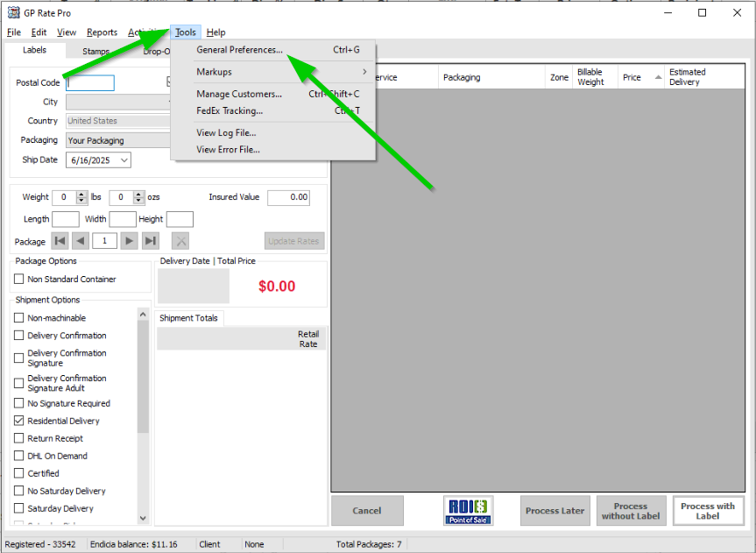756x553 pixels.
Task: Enable Saturday Delivery checkbox
Action: tap(18, 508)
